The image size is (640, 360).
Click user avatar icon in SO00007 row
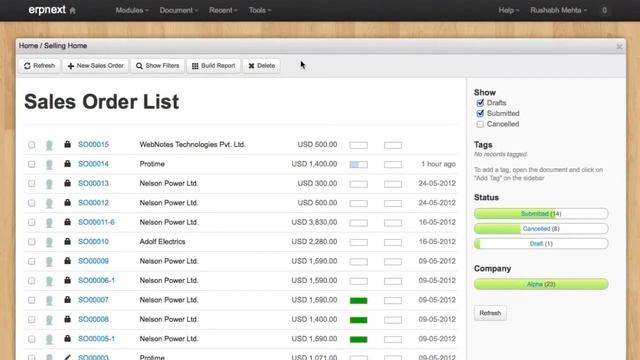pyautogui.click(x=49, y=300)
